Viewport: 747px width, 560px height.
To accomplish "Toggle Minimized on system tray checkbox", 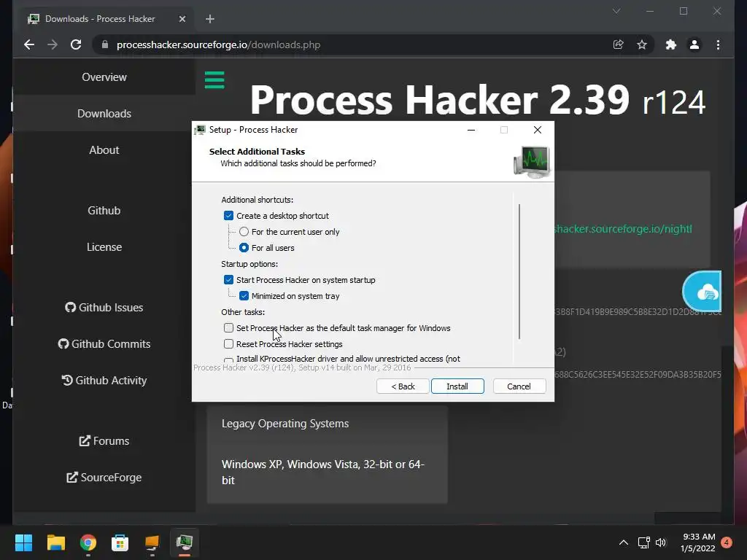I will [x=244, y=296].
